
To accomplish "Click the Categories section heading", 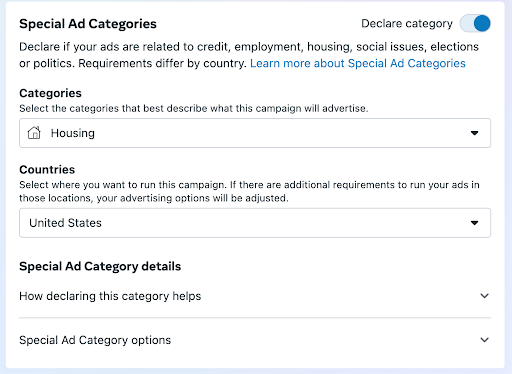I will [50, 93].
